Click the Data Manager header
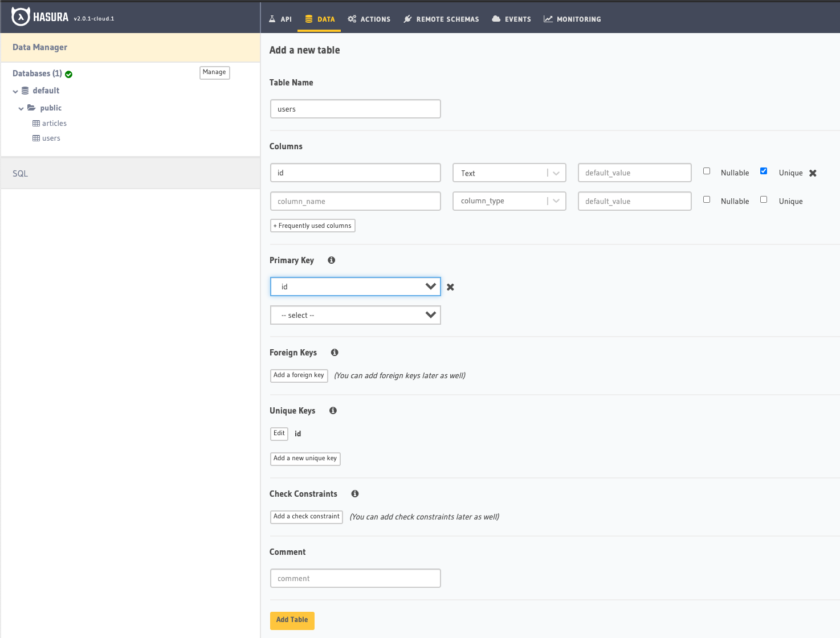This screenshot has width=840, height=638. [x=131, y=47]
